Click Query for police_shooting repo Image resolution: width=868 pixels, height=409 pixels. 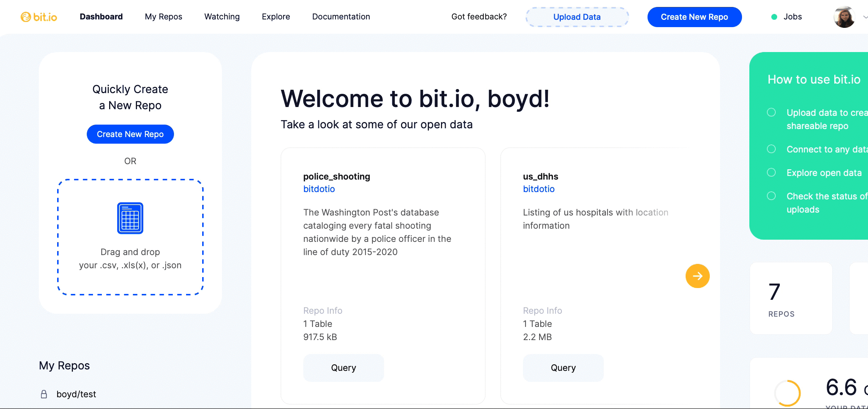343,368
